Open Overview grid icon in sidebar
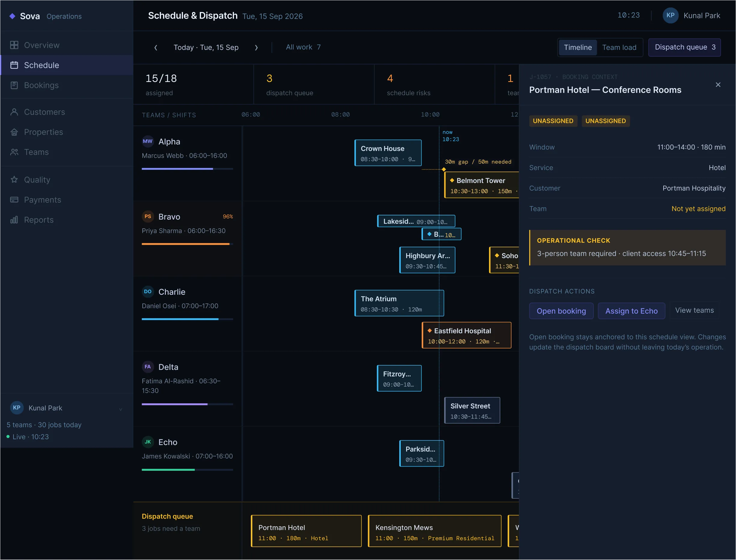This screenshot has height=560, width=736. 14,45
